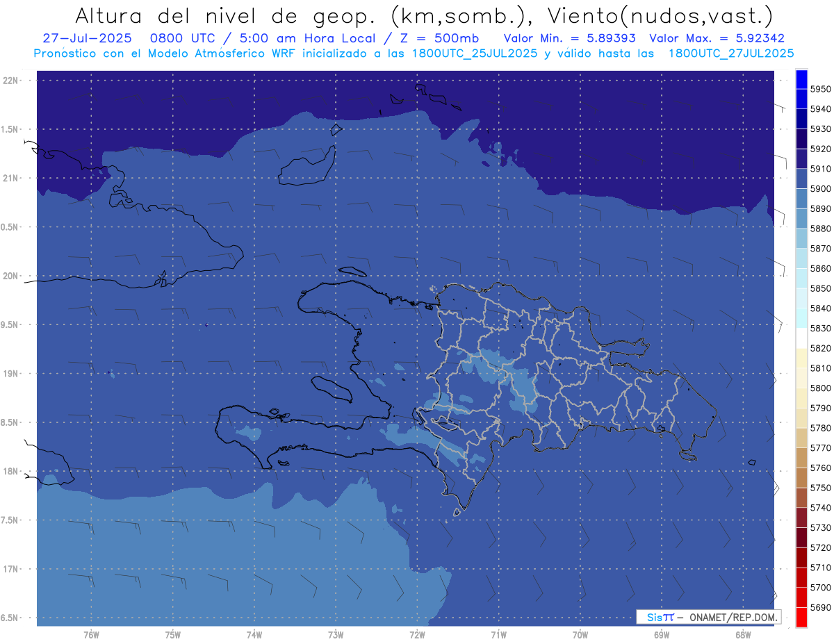834x644 pixels.
Task: Pick the bright blue swatch above 5950
Action: click(801, 79)
